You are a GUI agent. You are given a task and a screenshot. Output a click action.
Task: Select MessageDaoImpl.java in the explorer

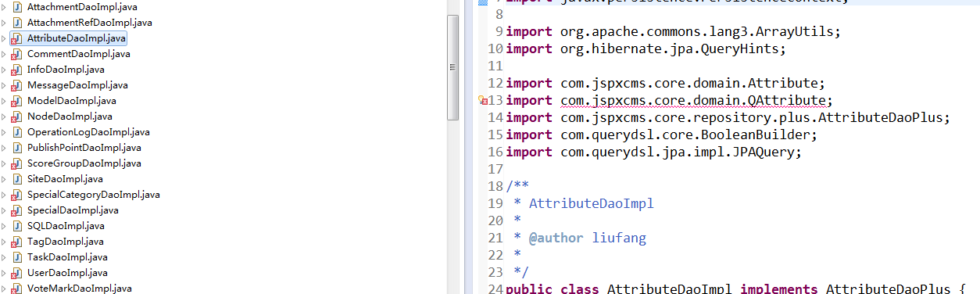pyautogui.click(x=77, y=85)
